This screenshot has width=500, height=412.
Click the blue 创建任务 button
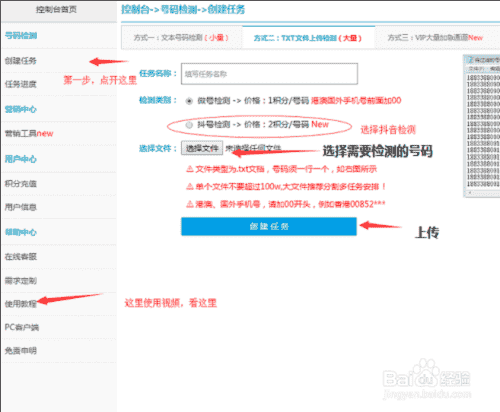click(x=269, y=227)
